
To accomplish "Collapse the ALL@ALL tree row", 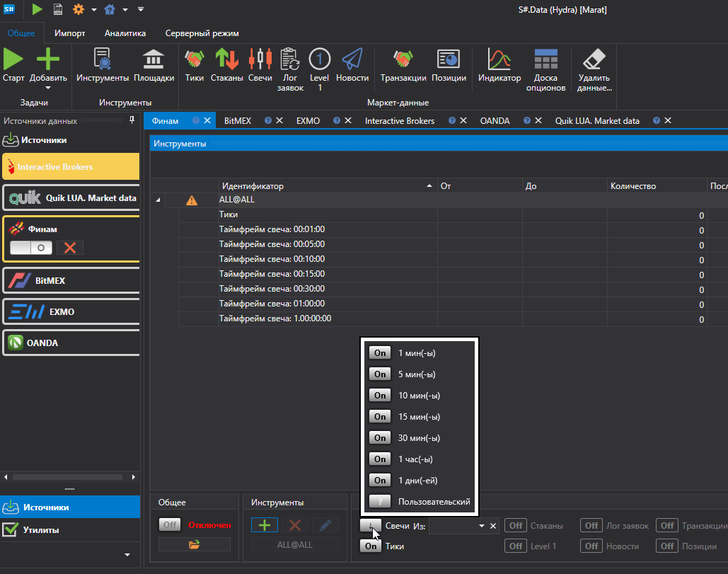I will [x=158, y=200].
